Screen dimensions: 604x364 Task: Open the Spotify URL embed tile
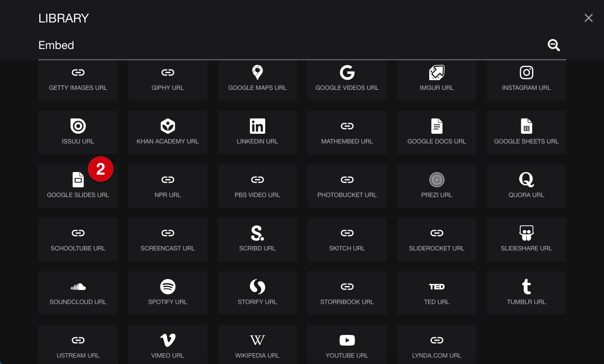(168, 293)
